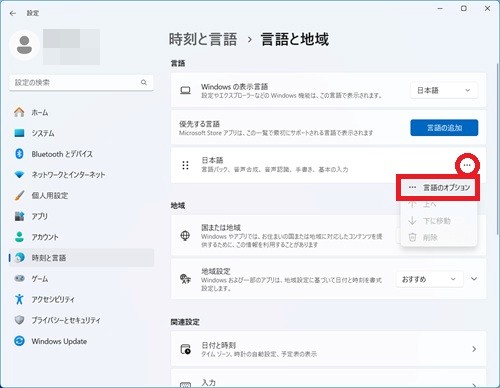Click the network wifi icon in sidebar
This screenshot has width=500, height=388.
tap(19, 175)
